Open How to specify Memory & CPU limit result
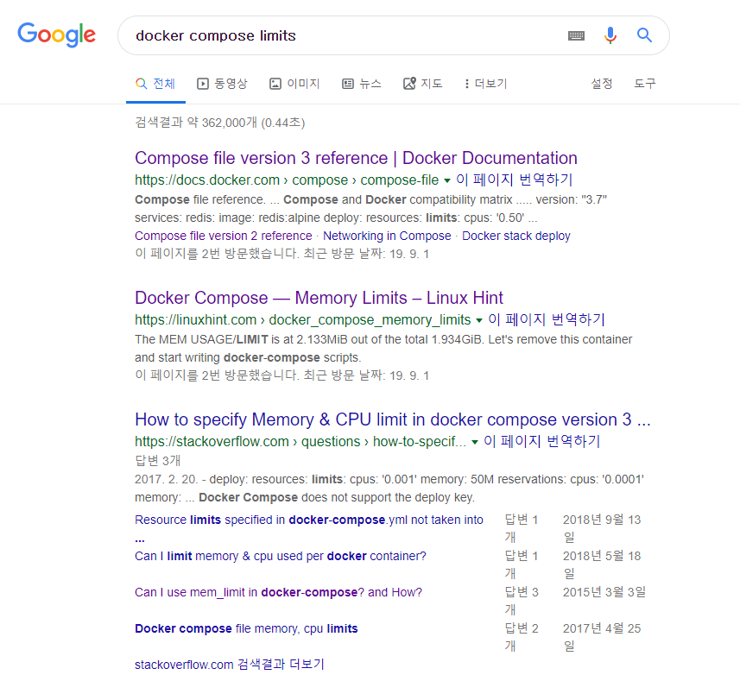 [393, 419]
